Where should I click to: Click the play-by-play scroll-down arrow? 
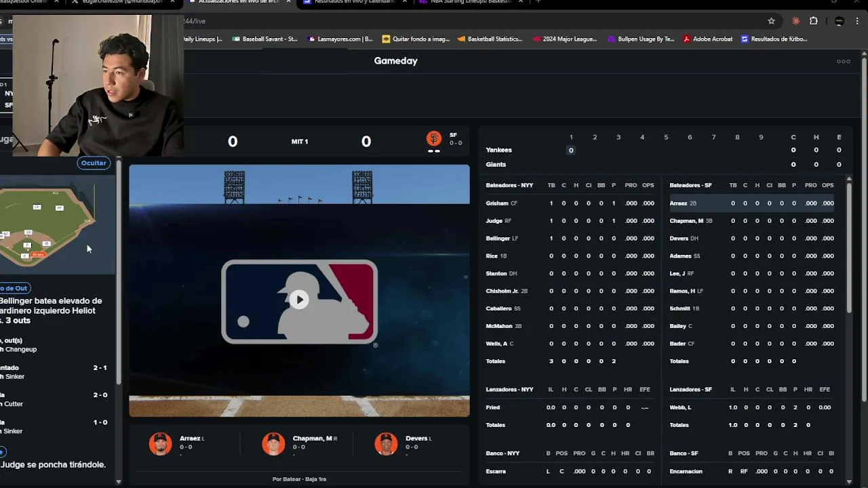point(119,482)
